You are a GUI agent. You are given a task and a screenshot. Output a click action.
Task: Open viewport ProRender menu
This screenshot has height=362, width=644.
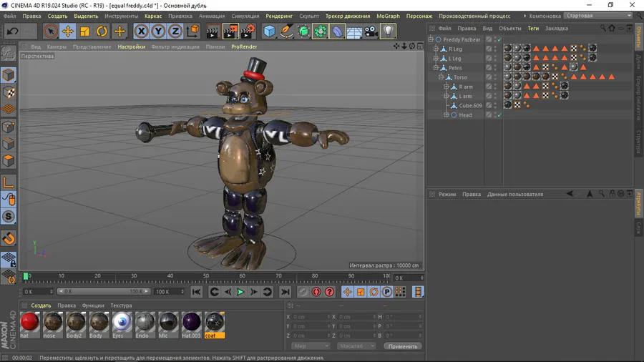coord(244,47)
